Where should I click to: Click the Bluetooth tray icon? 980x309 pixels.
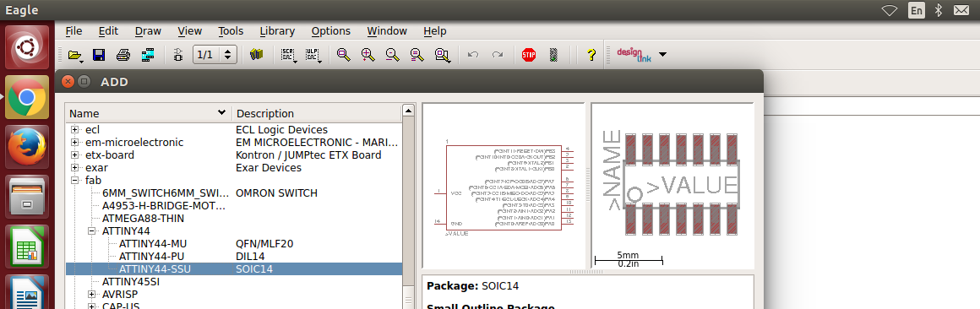tap(938, 10)
